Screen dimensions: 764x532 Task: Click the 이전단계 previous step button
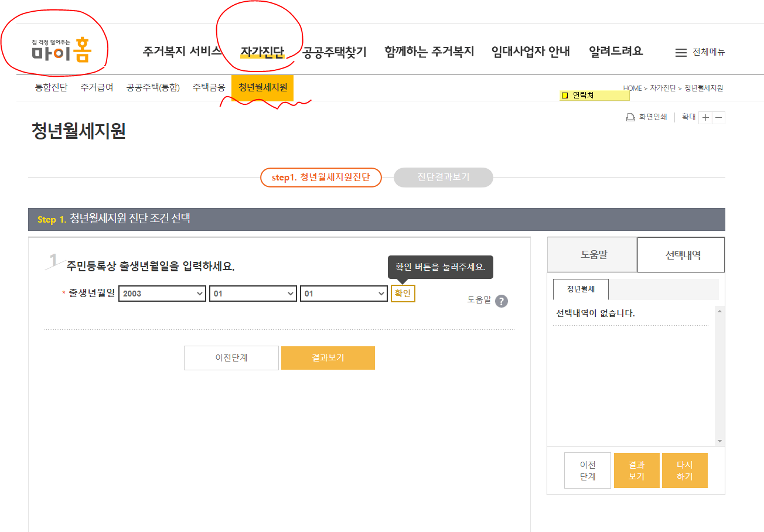pos(231,357)
